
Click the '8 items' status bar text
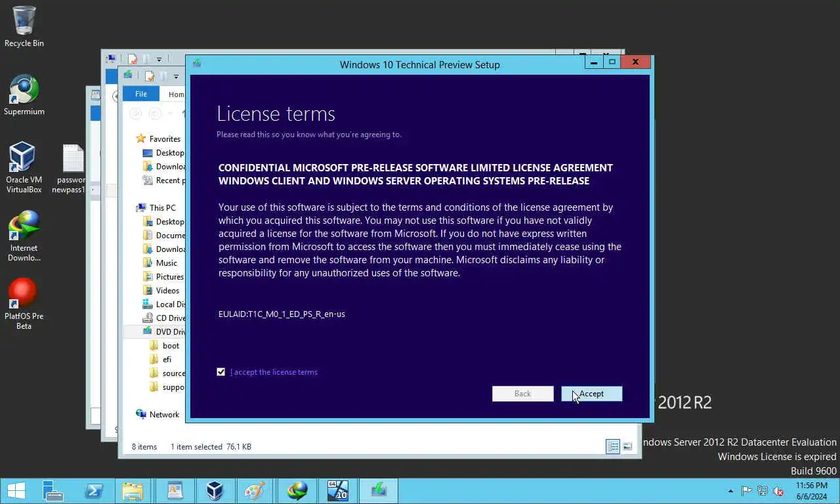(144, 447)
